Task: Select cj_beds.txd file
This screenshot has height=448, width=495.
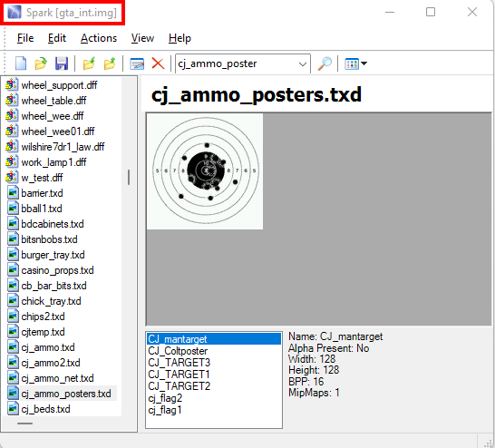Action: [45, 410]
